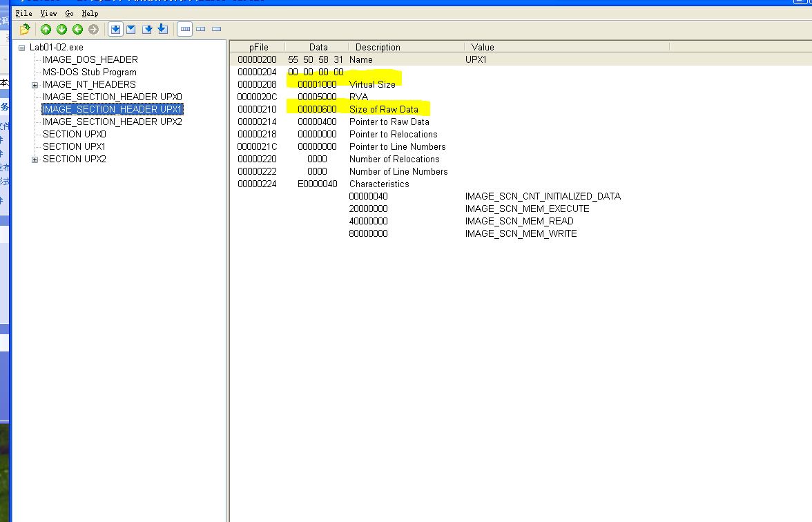Click pFile offset 0000020C
This screenshot has height=522, width=812.
click(x=257, y=97)
